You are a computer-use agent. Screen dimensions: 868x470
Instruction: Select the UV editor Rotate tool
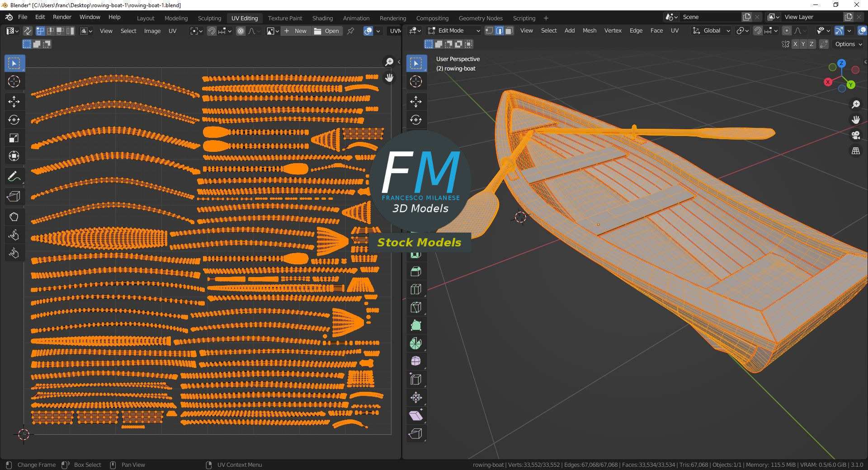coord(14,120)
